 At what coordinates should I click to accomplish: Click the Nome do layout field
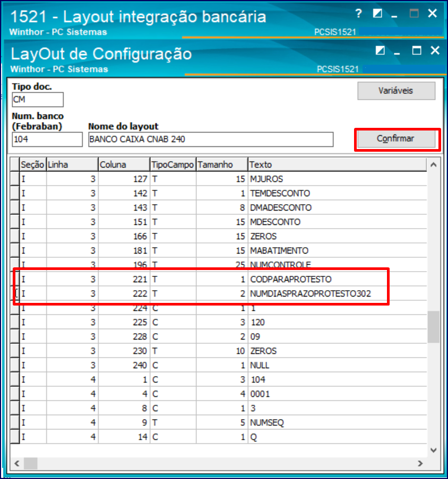(211, 140)
